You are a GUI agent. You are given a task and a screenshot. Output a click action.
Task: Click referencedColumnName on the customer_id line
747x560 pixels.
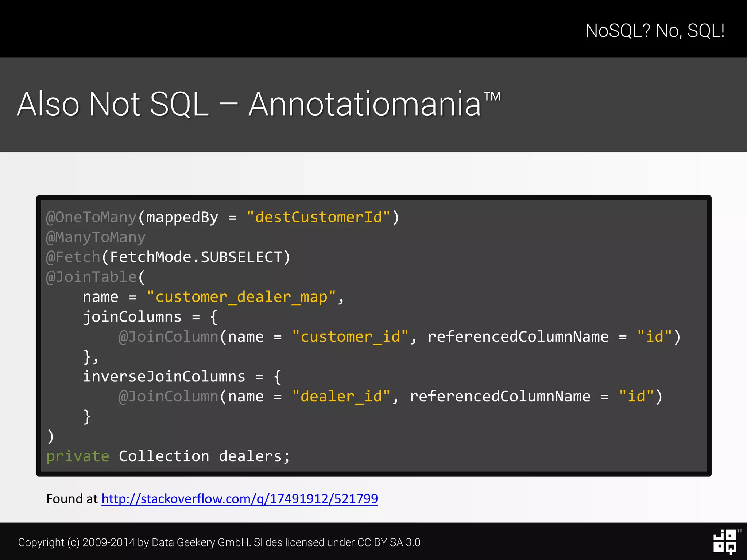(x=518, y=337)
